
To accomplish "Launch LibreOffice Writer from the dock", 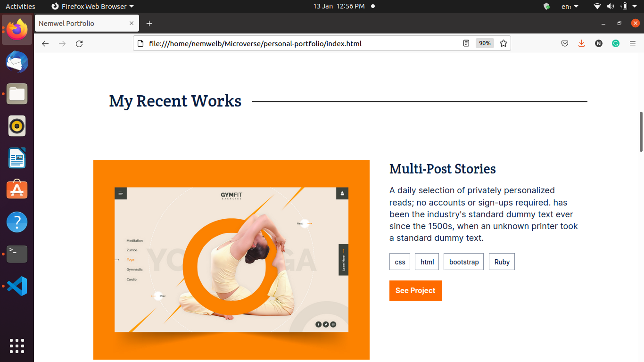I will [x=17, y=158].
